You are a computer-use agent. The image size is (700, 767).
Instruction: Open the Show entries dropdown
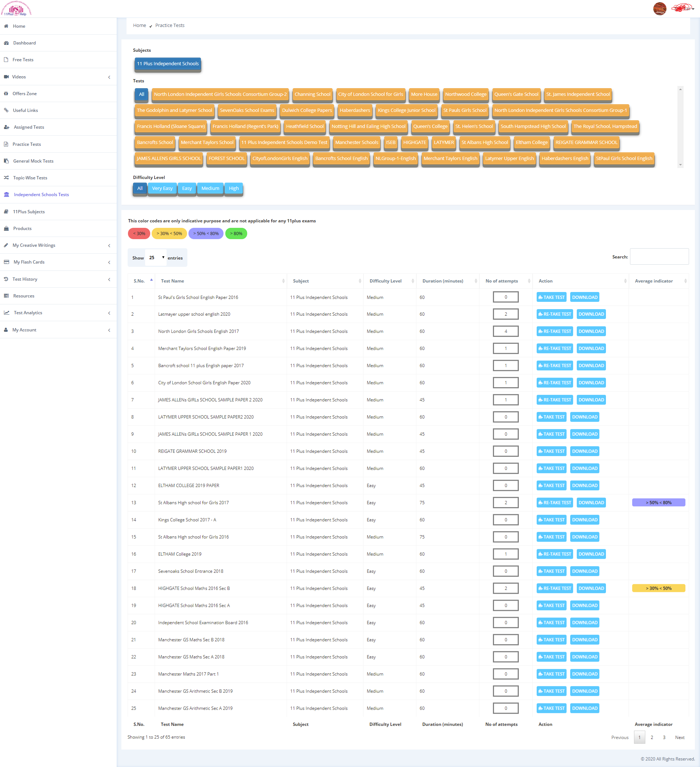156,258
